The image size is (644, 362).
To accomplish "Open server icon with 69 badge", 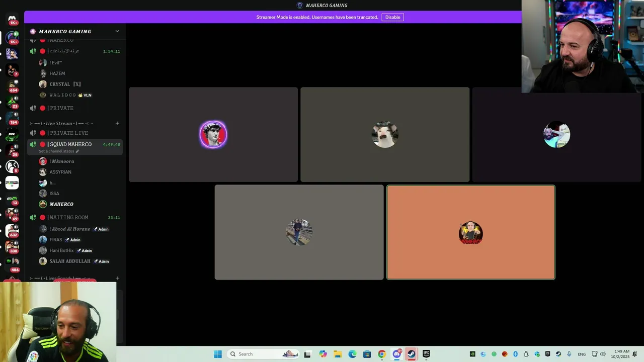I will point(12,214).
